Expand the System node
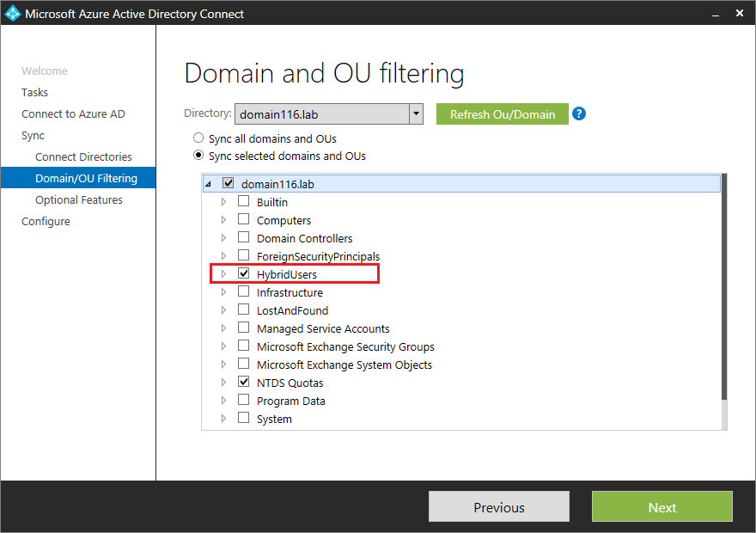The height and width of the screenshot is (533, 756). click(223, 418)
